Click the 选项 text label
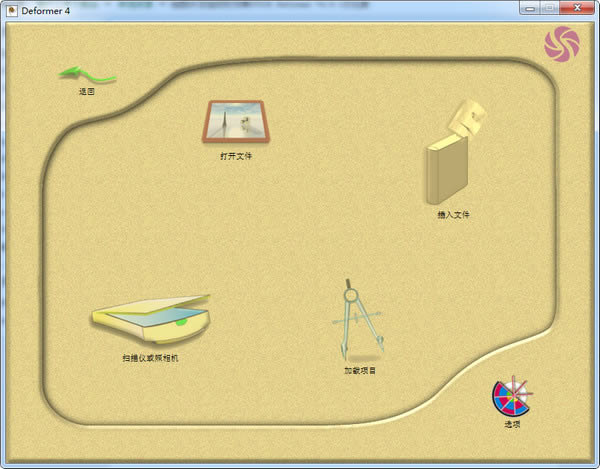The image size is (600, 469). pos(512,424)
